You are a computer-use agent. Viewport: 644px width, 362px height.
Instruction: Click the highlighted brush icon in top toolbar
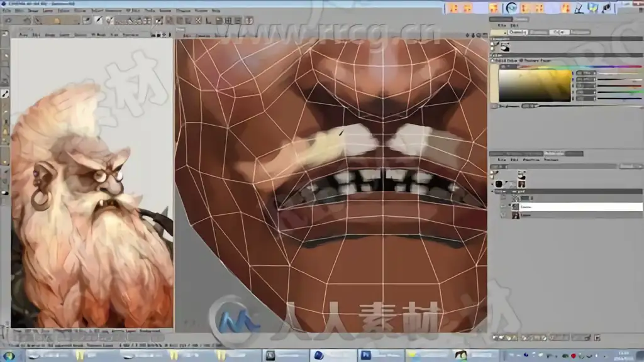(x=98, y=20)
